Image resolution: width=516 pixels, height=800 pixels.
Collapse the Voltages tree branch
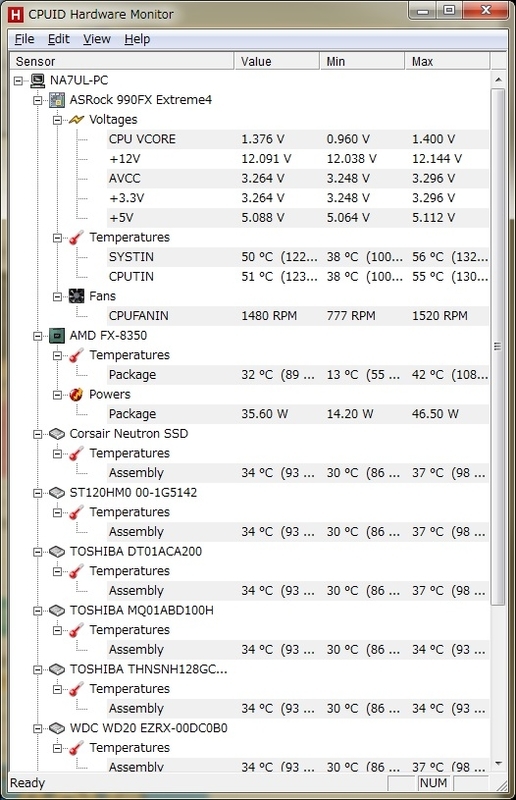[57, 120]
